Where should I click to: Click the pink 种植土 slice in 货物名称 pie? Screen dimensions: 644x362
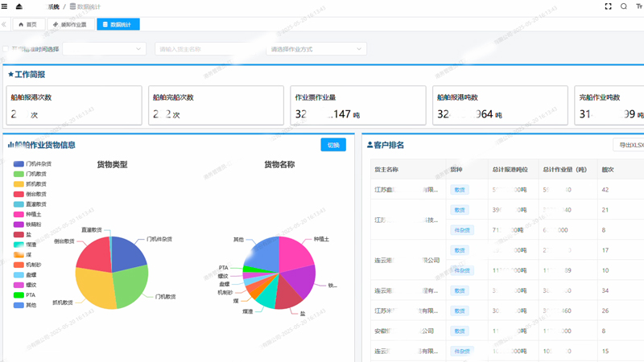click(x=295, y=254)
